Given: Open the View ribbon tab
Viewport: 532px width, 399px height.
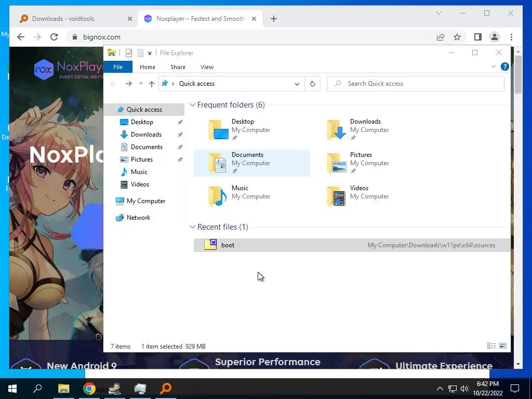Looking at the screenshot, I should (207, 67).
